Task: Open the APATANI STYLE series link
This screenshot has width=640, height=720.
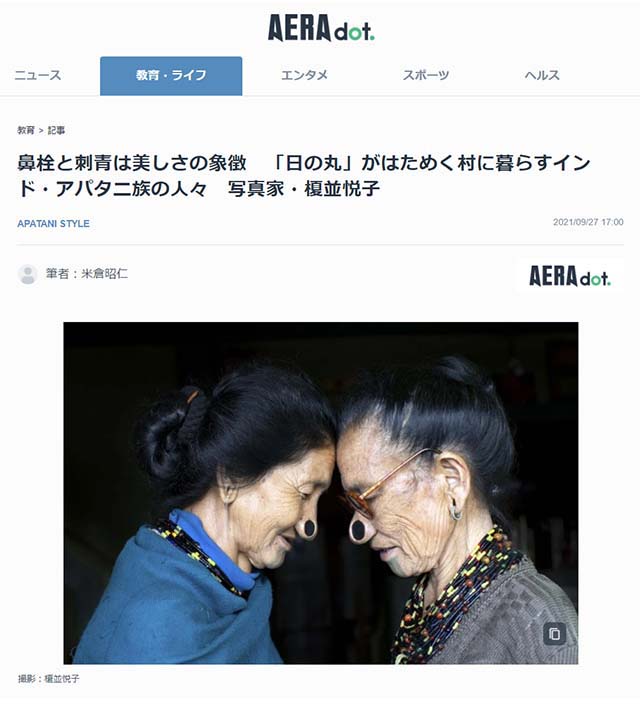Action: click(53, 224)
